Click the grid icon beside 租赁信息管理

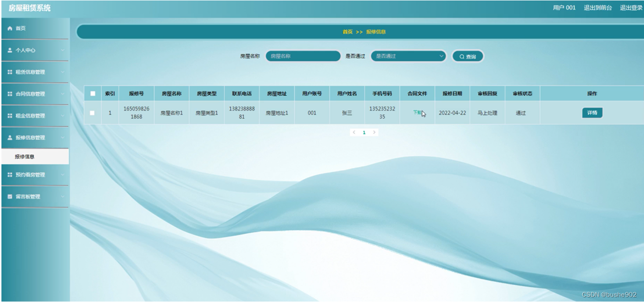coord(10,72)
